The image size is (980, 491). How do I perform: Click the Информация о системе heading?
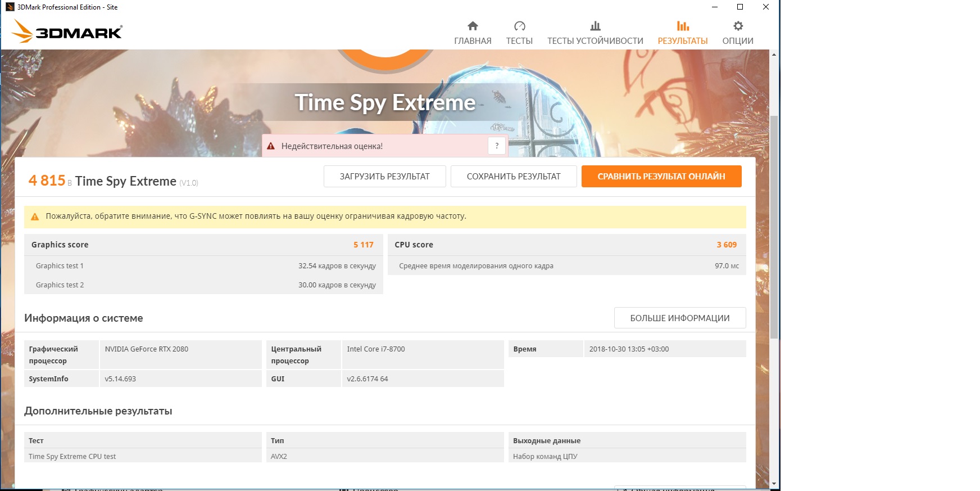[x=84, y=318]
